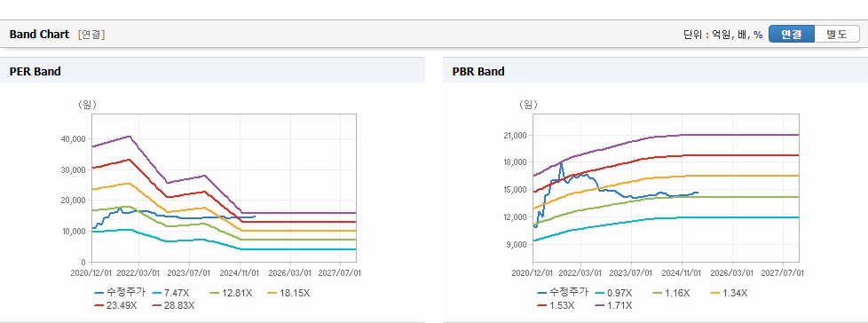Screen dimensions: 868x323
Task: Click 10,000 on PER Band y-axis
Action: point(73,232)
